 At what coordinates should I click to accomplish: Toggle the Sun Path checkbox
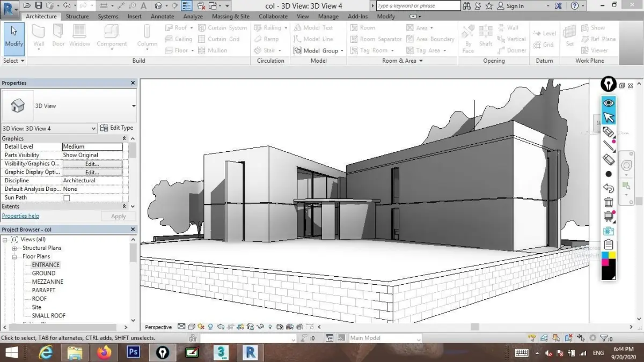(x=67, y=198)
